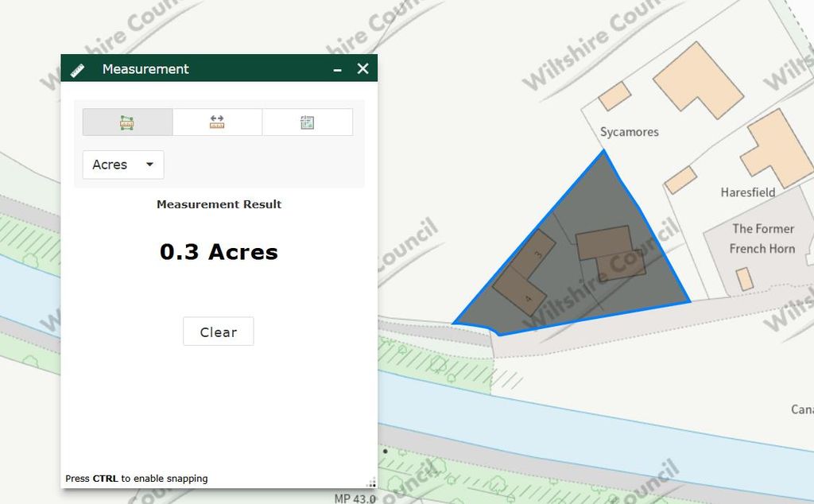The image size is (814, 504).
Task: Click The Former French Horn label
Action: pyautogui.click(x=762, y=238)
